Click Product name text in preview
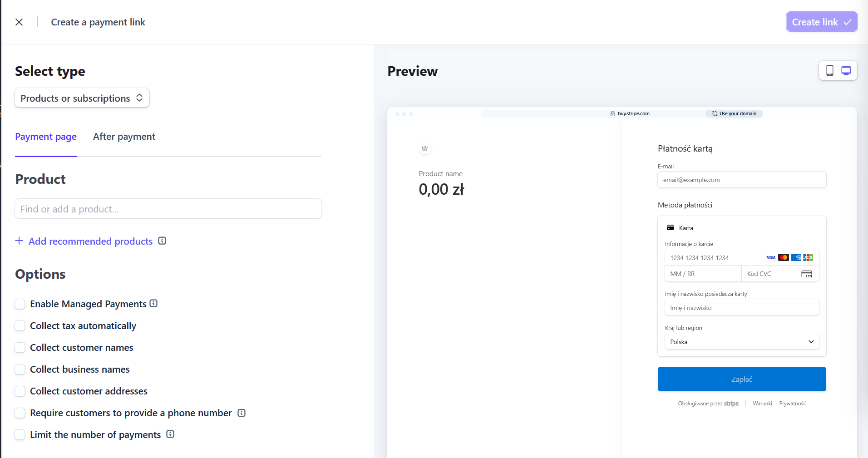The width and height of the screenshot is (868, 458). point(440,173)
